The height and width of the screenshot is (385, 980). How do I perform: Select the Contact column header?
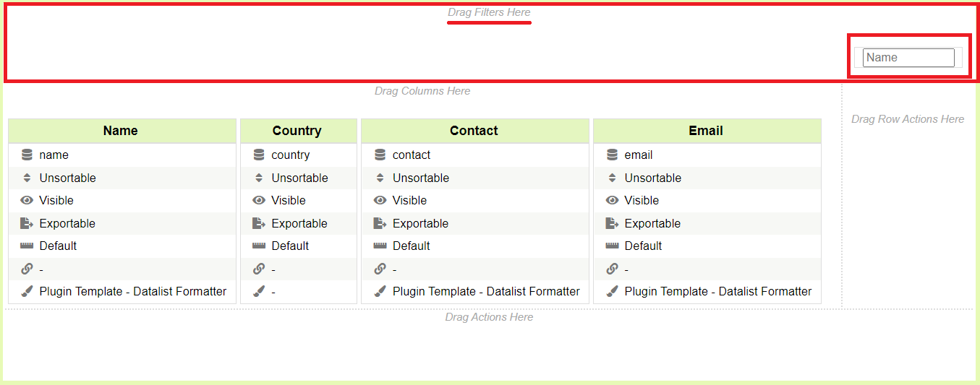[x=474, y=131]
